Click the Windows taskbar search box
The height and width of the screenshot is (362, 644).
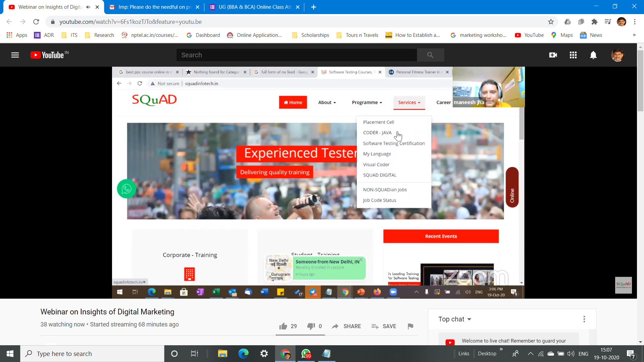(x=92, y=354)
